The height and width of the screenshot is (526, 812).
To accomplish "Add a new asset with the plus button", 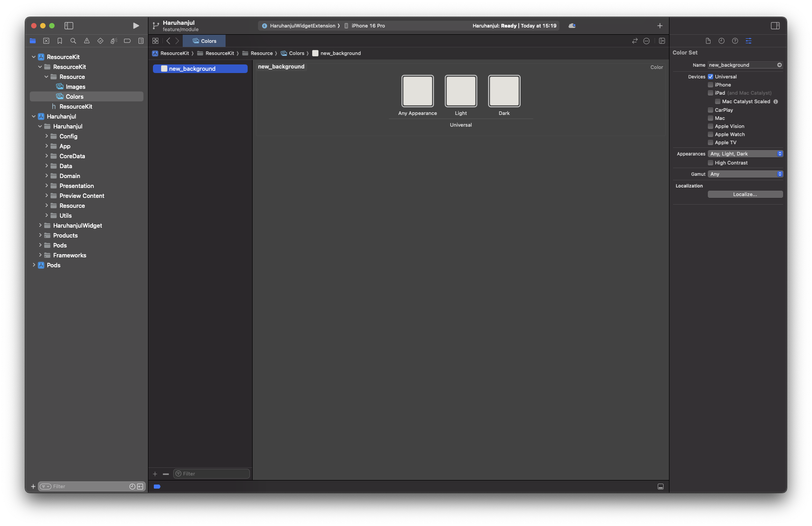I will click(x=155, y=474).
